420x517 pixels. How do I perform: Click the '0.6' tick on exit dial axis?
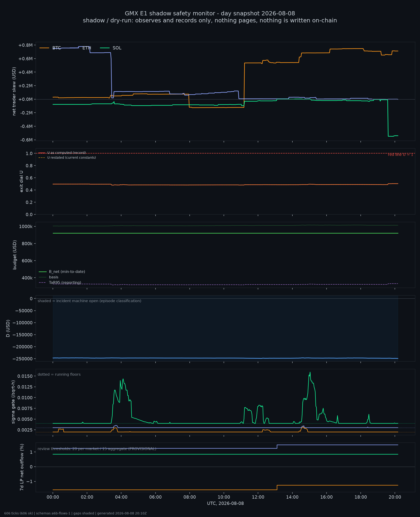click(x=29, y=178)
